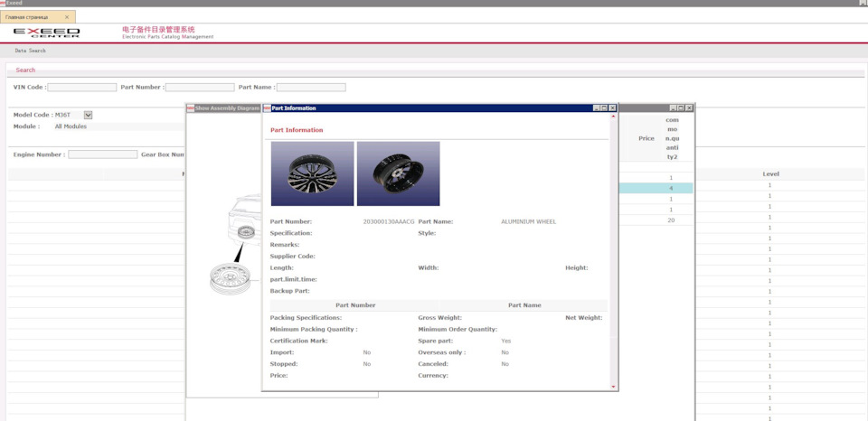Close the Part Information window

[x=613, y=108]
